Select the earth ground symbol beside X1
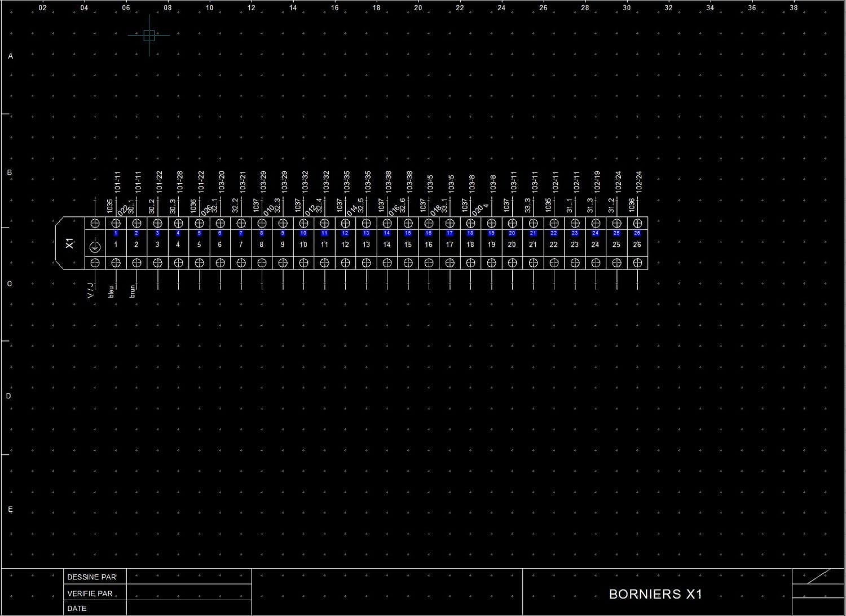 coord(95,246)
